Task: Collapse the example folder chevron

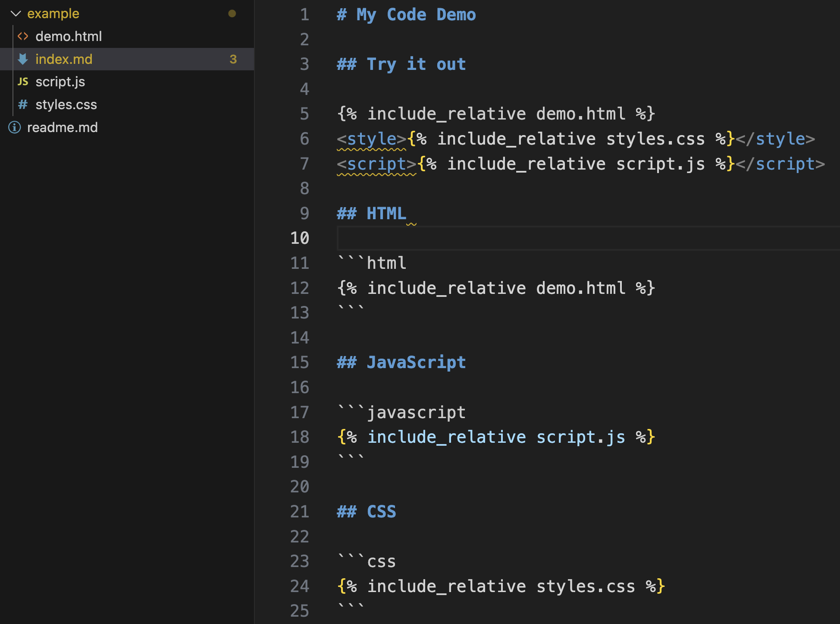Action: point(16,14)
